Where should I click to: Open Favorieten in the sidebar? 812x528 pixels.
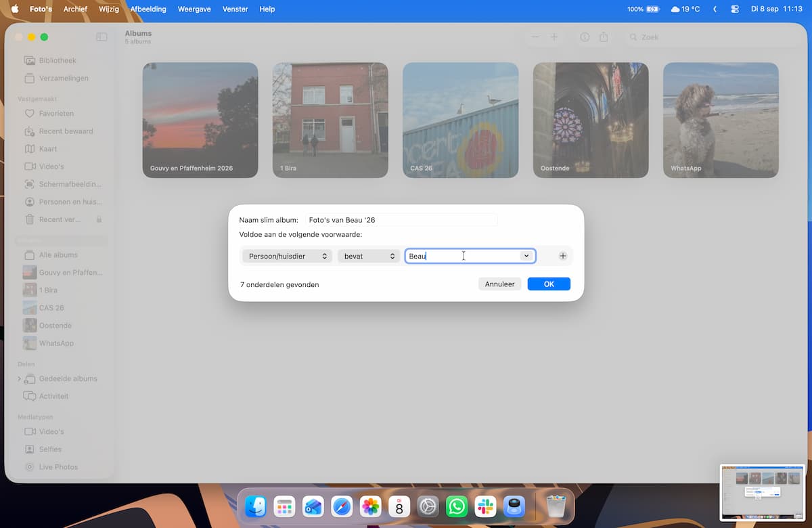56,114
